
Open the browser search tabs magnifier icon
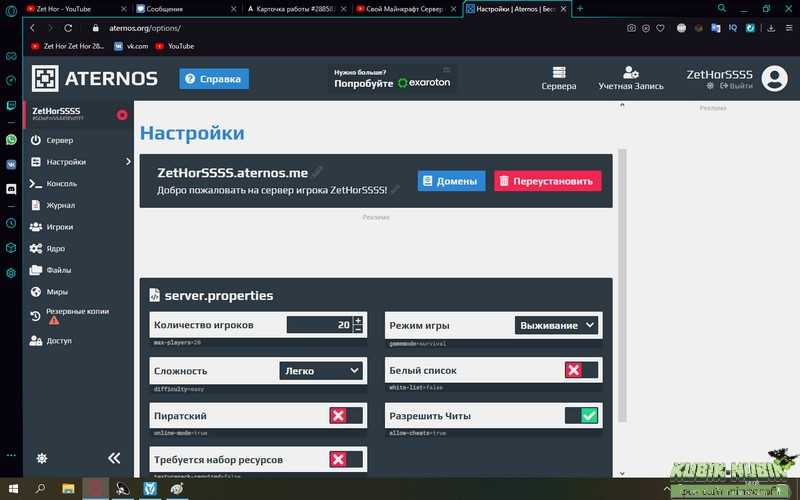coord(721,8)
